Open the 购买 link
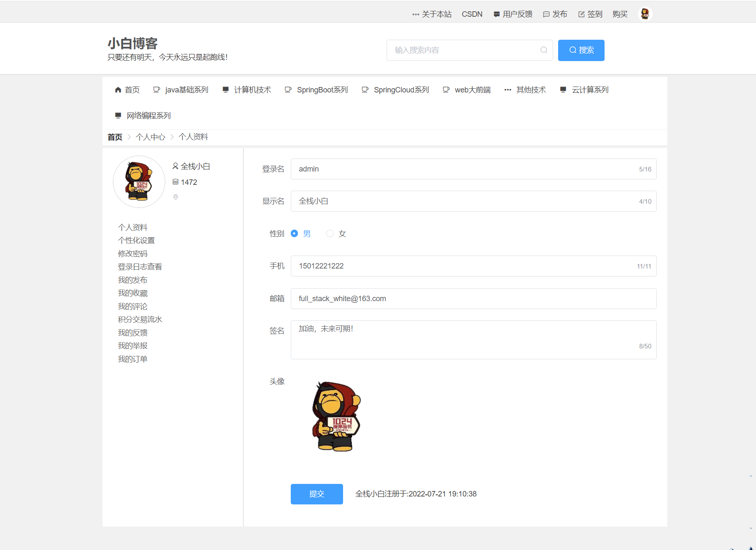Image resolution: width=756 pixels, height=550 pixels. (620, 14)
